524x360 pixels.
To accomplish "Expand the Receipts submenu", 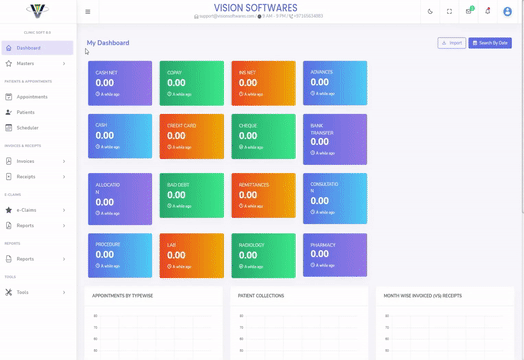I will (x=64, y=176).
